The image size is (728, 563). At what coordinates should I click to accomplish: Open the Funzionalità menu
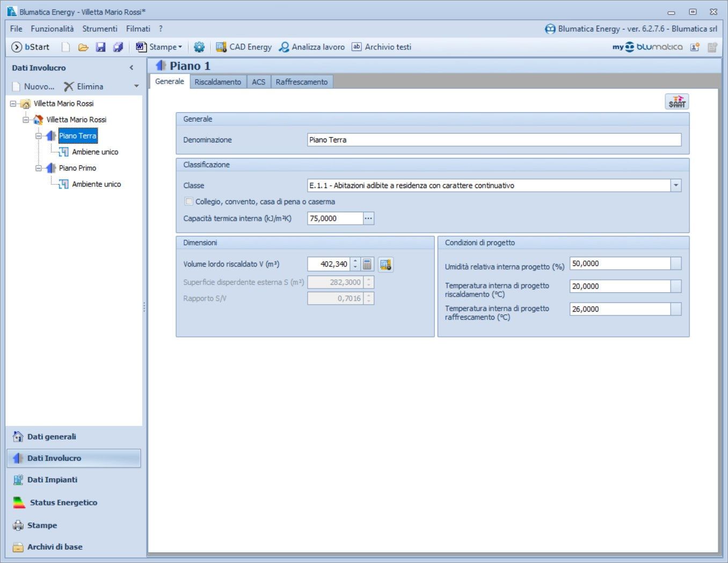coord(52,29)
